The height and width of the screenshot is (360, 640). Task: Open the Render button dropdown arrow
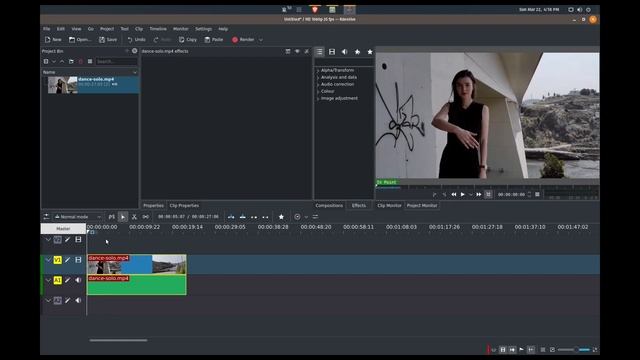(261, 40)
